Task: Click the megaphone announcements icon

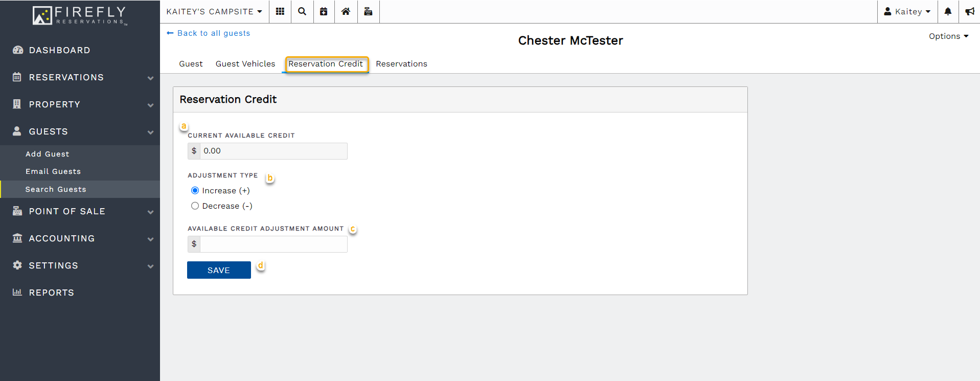Action: click(x=969, y=11)
